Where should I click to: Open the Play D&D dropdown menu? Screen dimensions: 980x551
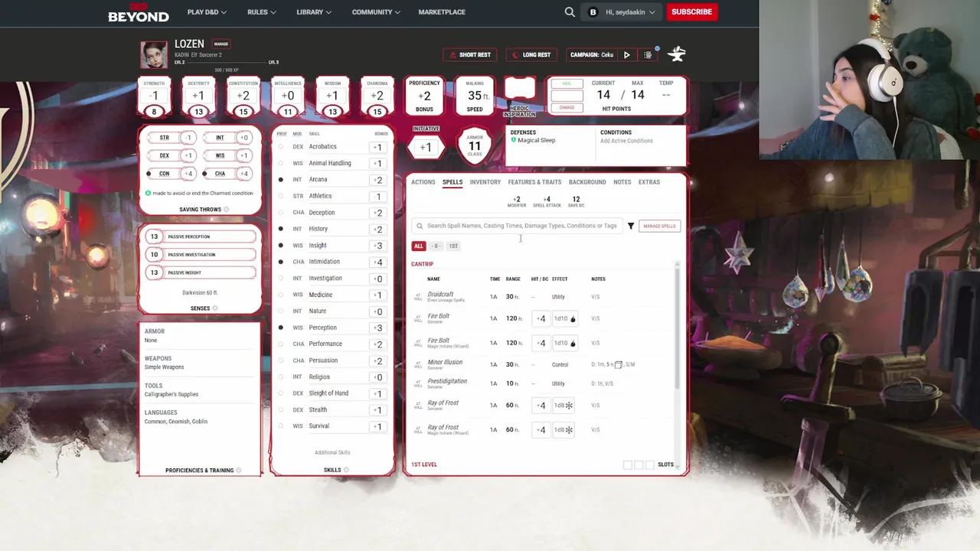(206, 12)
